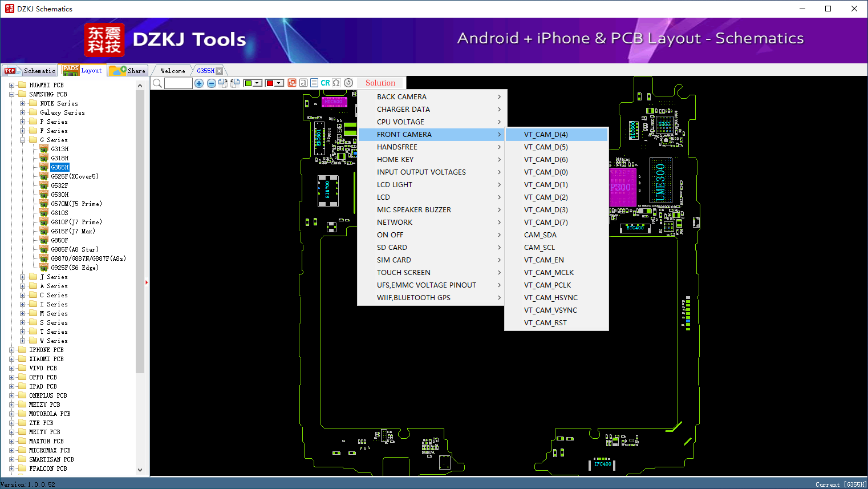Image resolution: width=868 pixels, height=489 pixels.
Task: Expand the IPHONE PCB folder
Action: tap(12, 350)
